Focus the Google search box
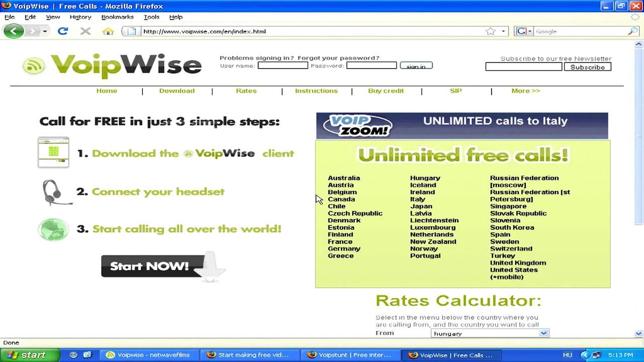Viewport: 644px width, 362px height. (x=580, y=31)
